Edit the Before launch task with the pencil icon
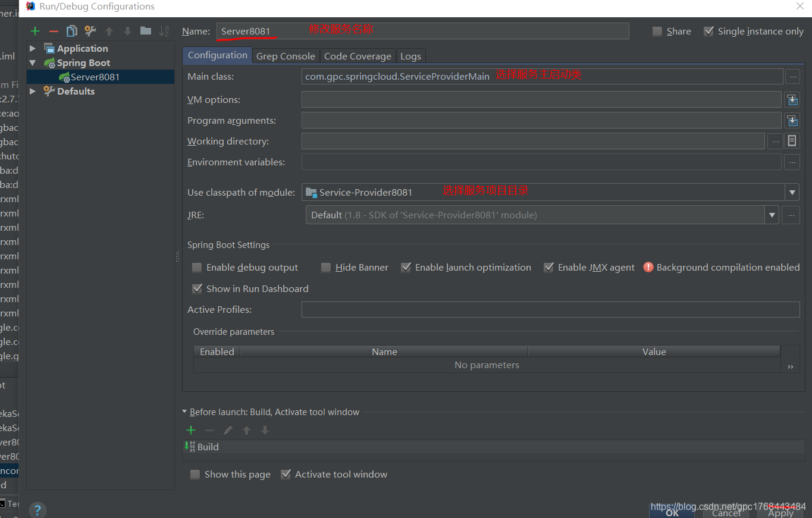Image resolution: width=812 pixels, height=518 pixels. [228, 430]
